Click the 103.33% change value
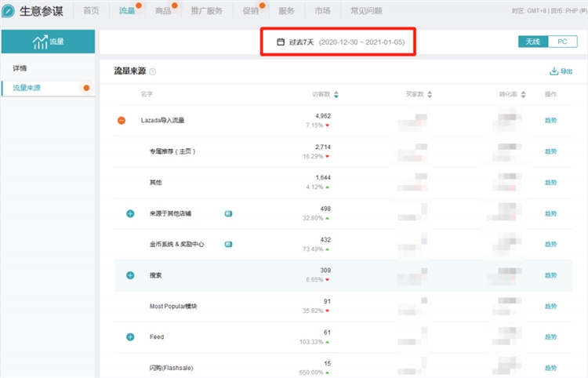This screenshot has height=378, width=588. click(311, 342)
